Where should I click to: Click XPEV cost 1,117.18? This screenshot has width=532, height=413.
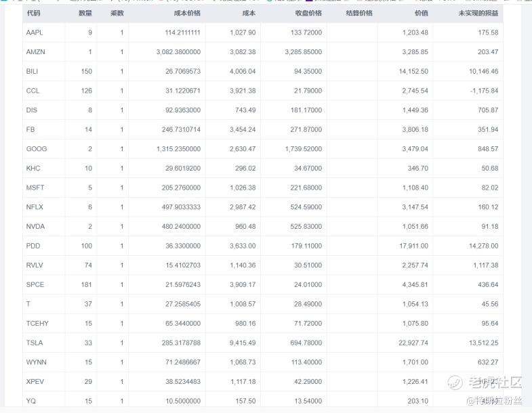click(243, 381)
